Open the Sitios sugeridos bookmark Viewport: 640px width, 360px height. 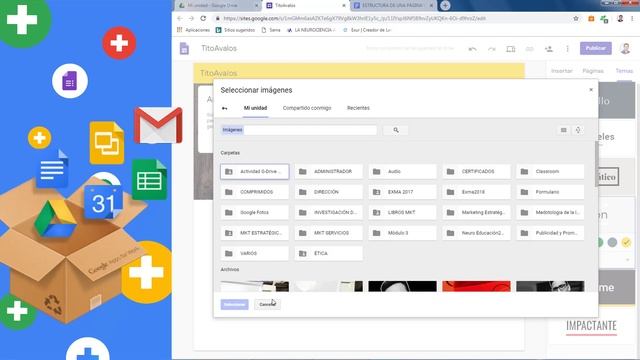pyautogui.click(x=235, y=30)
